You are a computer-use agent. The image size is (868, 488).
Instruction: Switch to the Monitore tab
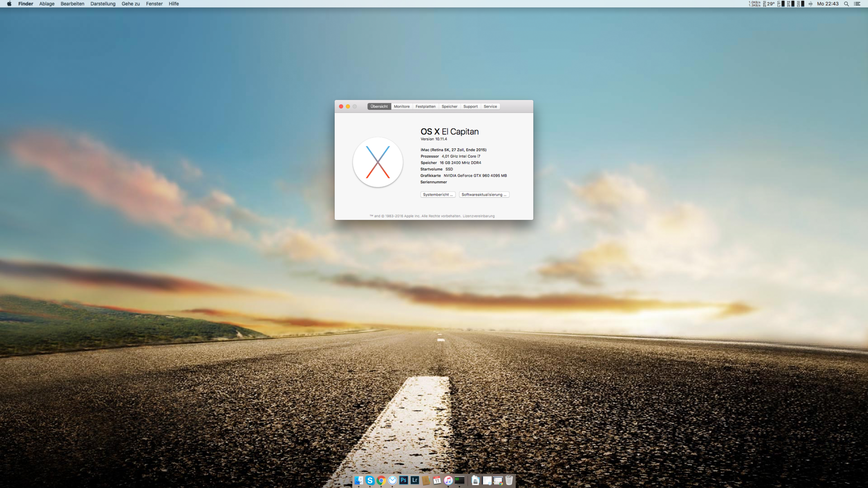401,107
